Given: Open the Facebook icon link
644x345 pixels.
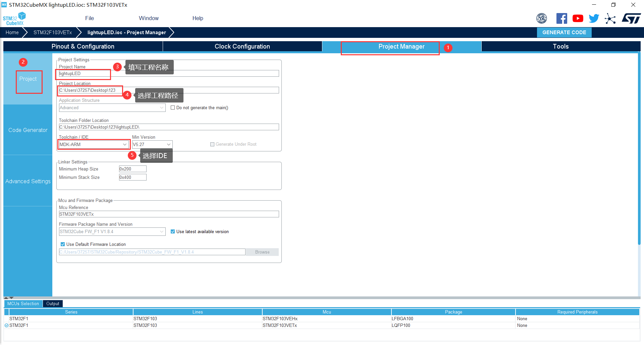Looking at the screenshot, I should (x=561, y=18).
